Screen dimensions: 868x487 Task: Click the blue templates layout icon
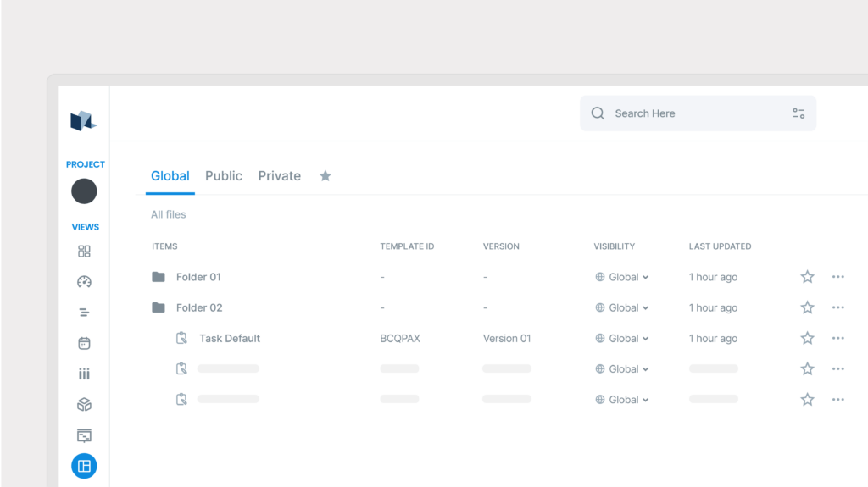pyautogui.click(x=84, y=466)
